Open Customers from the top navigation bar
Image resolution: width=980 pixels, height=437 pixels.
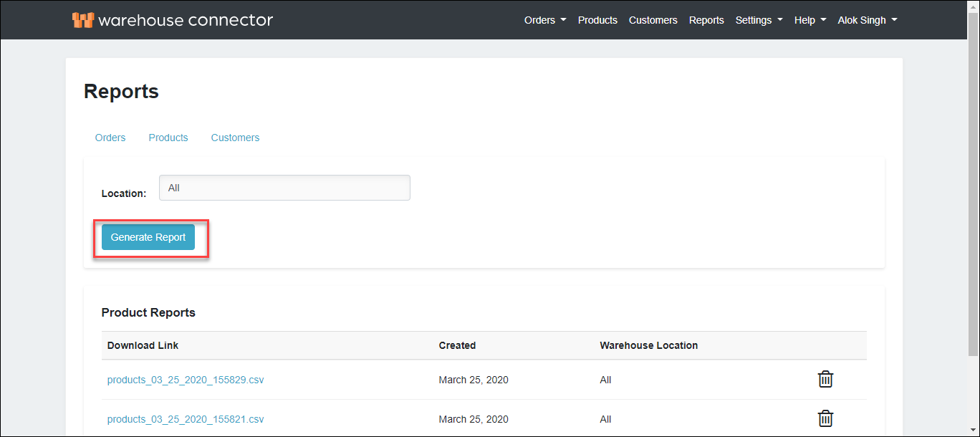[x=653, y=20]
